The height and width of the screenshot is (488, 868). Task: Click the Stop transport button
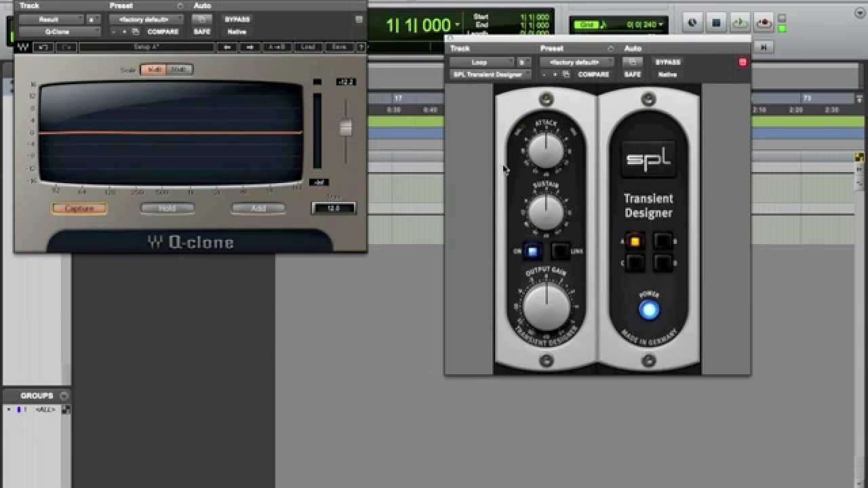[x=716, y=23]
